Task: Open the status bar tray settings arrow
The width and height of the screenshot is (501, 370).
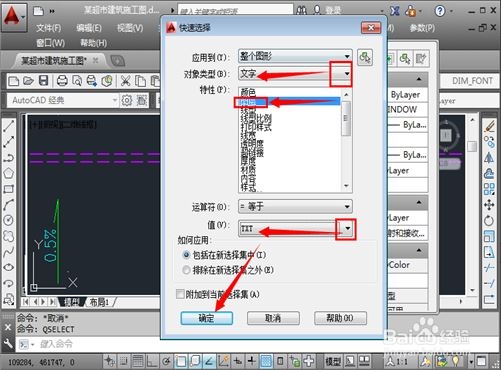Action: [x=471, y=361]
